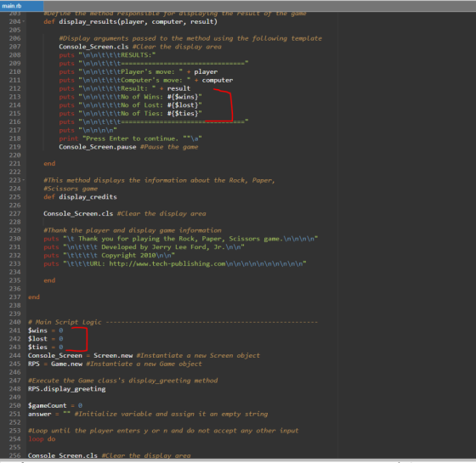The height and width of the screenshot is (463, 476).
Task: Click the class-closing 'end' on line 237
Action: 34,297
